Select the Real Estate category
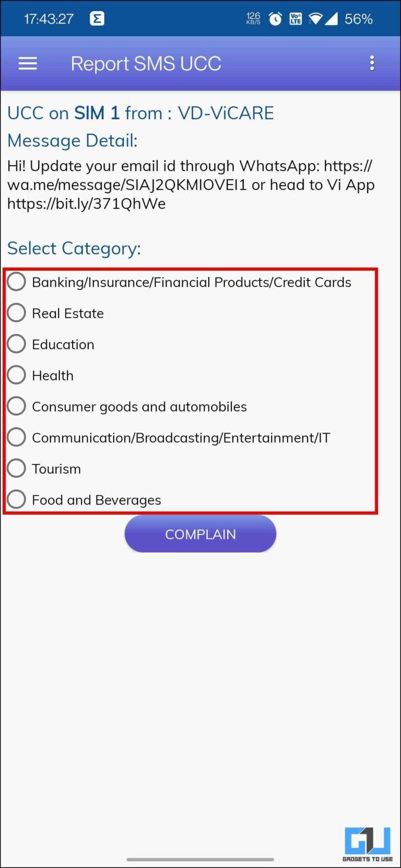Viewport: 401px width, 868px height. point(16,313)
